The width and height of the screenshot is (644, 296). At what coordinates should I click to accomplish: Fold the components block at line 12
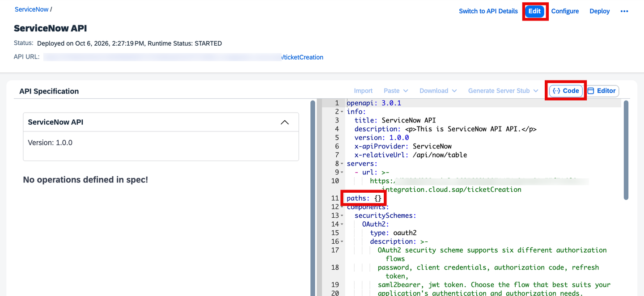point(342,207)
